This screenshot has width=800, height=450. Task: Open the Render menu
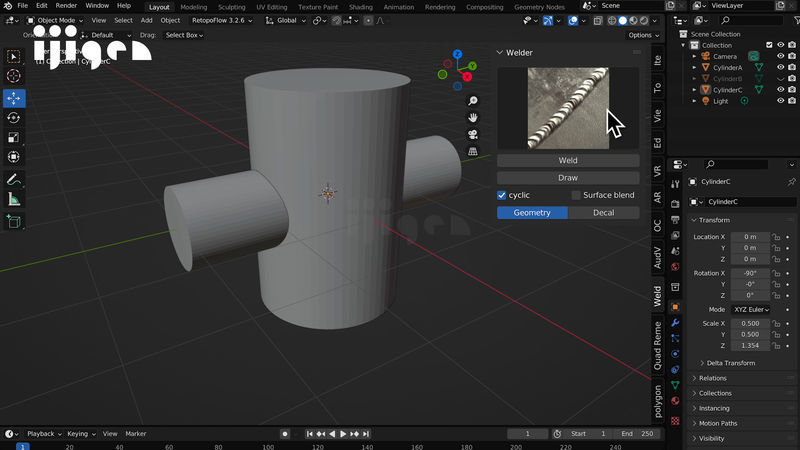[x=66, y=6]
